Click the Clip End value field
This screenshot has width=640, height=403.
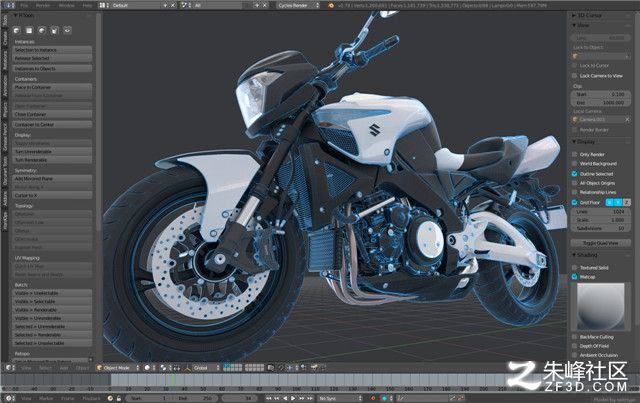coord(600,103)
